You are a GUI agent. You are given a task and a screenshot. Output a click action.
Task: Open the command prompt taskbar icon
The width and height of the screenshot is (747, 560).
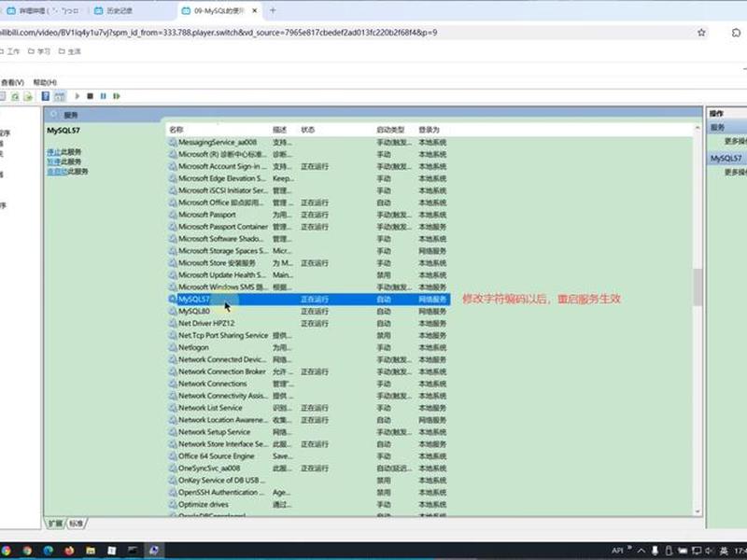(x=133, y=551)
